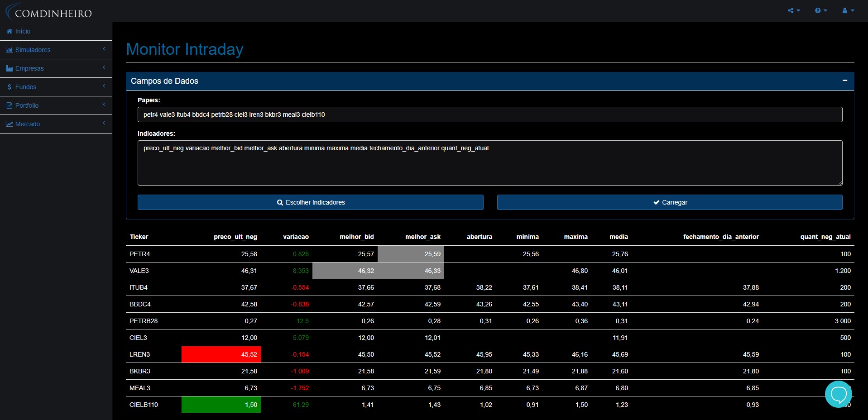868x420 pixels.
Task: Open the chat support bubble
Action: tap(839, 394)
